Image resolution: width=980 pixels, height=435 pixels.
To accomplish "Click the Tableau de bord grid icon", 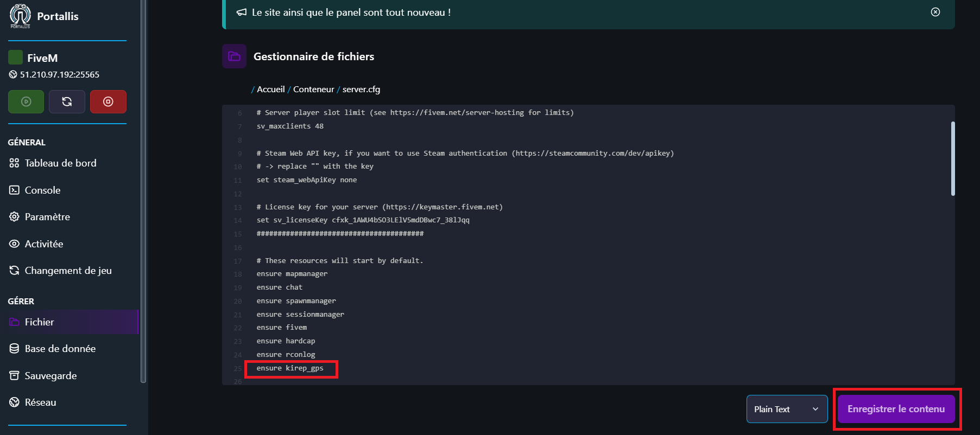I will click(x=14, y=163).
